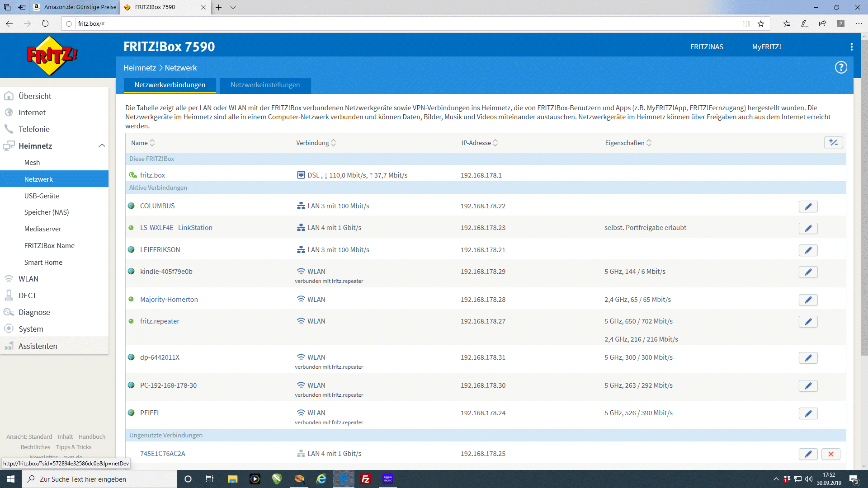This screenshot has width=868, height=488.
Task: Open the FileZilla taskbar icon
Action: [366, 479]
